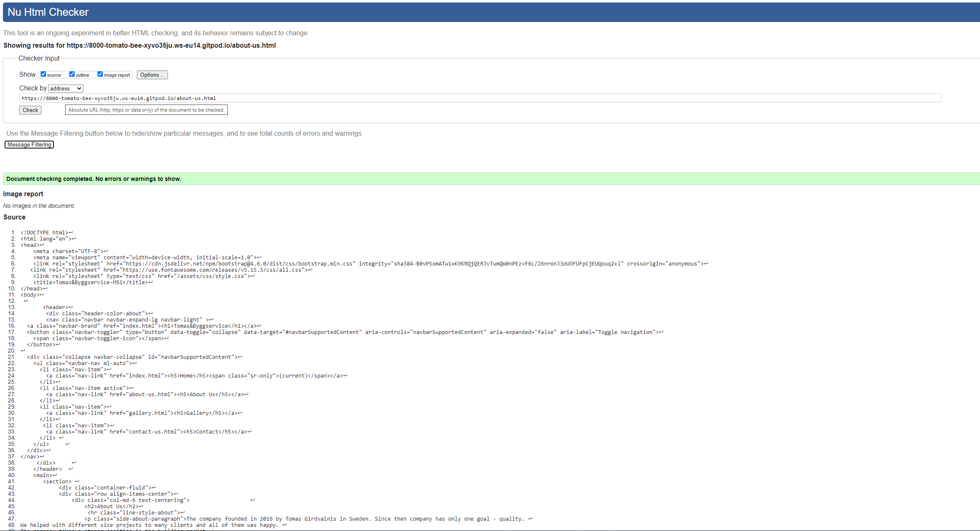The width and height of the screenshot is (980, 531).
Task: Click the Message Filtering button
Action: (x=29, y=144)
